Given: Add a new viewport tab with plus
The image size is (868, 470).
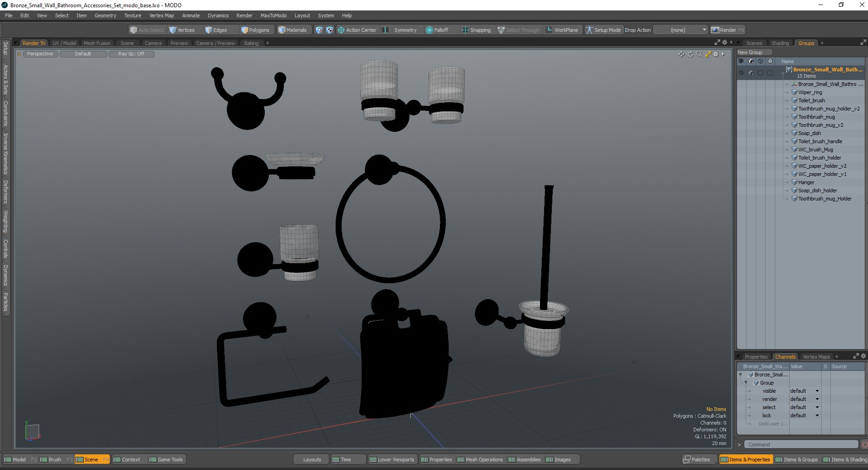Looking at the screenshot, I should pos(267,43).
